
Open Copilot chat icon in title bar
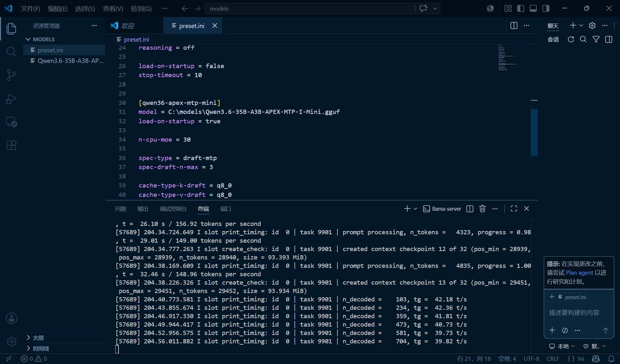[x=423, y=8]
